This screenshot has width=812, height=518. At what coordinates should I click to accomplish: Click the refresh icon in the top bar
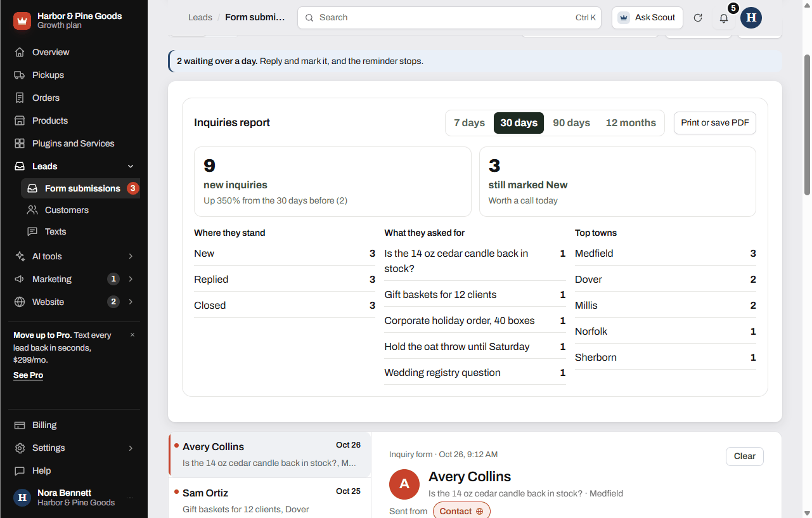pyautogui.click(x=698, y=18)
